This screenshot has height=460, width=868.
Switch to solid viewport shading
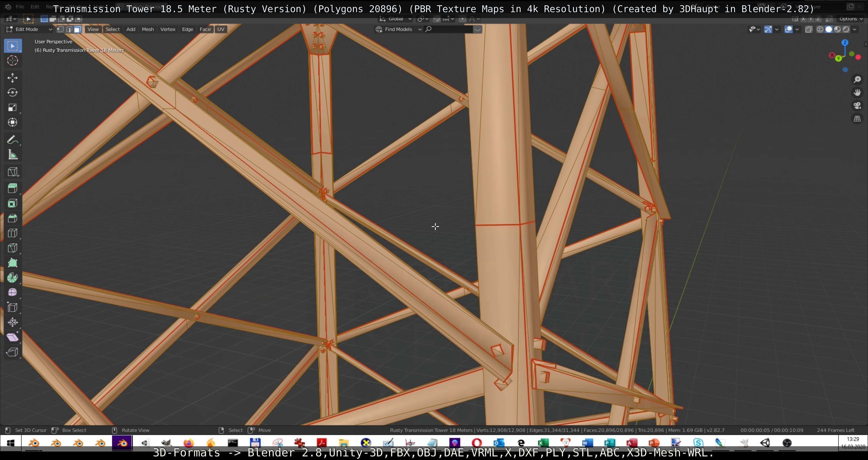click(x=829, y=29)
